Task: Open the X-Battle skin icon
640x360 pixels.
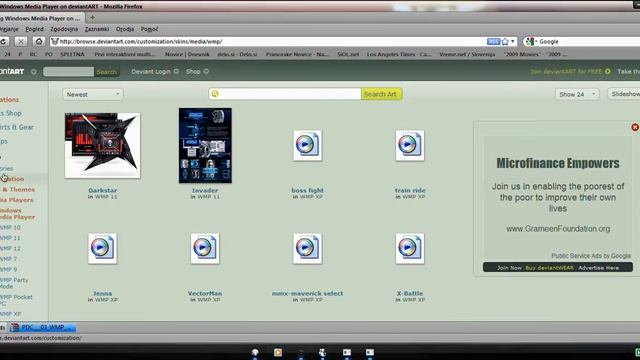Action: pos(410,248)
